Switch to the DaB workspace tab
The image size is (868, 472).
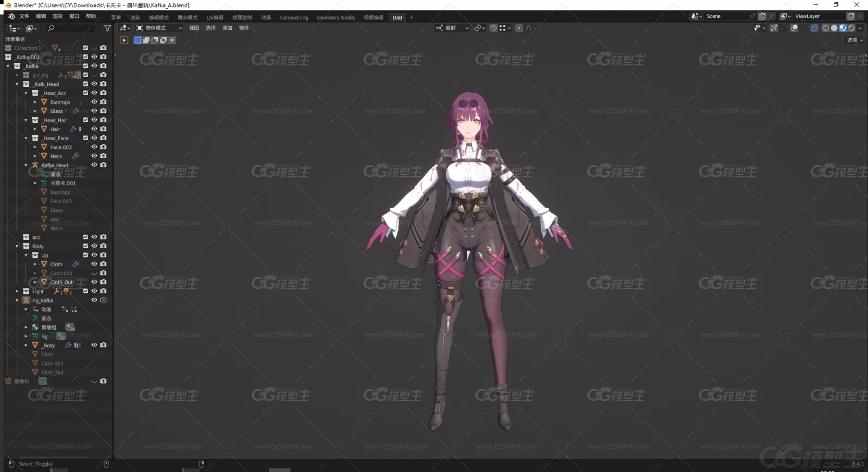(x=397, y=17)
